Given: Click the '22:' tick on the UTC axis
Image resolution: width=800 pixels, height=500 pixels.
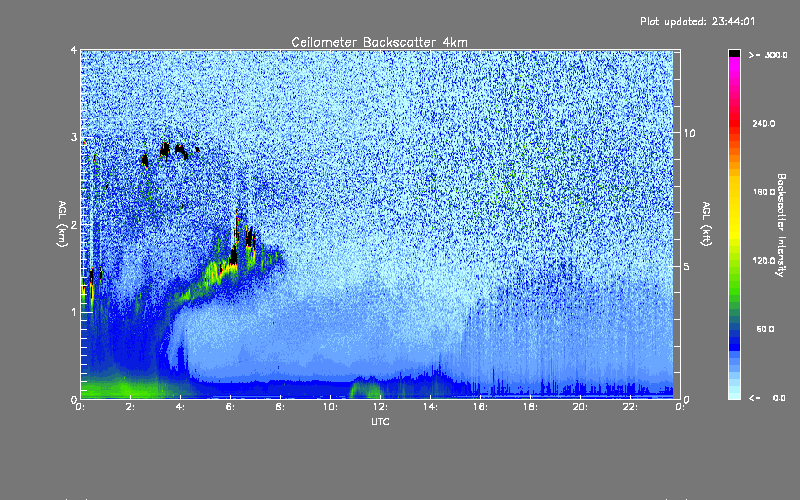Looking at the screenshot, I should (x=630, y=407).
